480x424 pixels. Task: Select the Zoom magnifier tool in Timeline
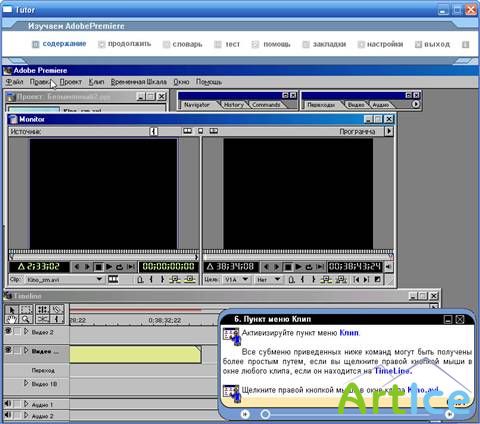pos(26,319)
